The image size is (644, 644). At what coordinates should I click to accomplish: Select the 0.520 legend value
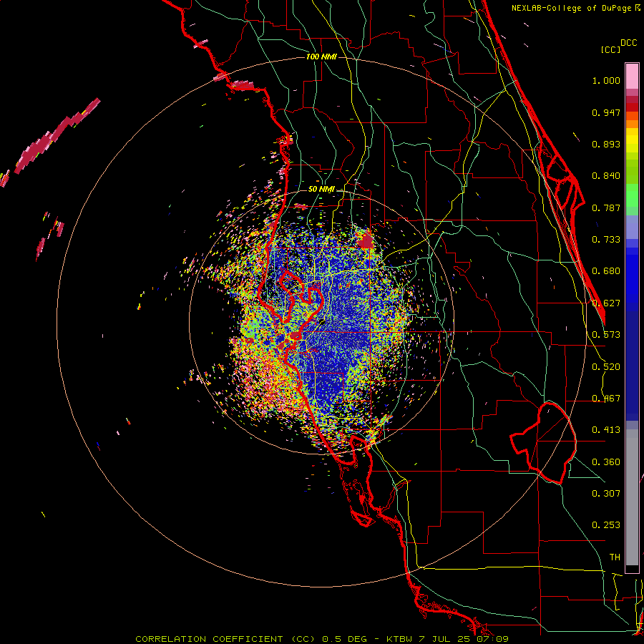pos(606,367)
